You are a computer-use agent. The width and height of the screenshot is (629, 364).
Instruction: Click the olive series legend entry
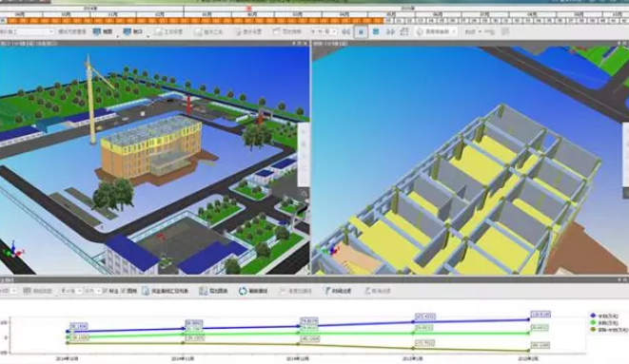609,330
